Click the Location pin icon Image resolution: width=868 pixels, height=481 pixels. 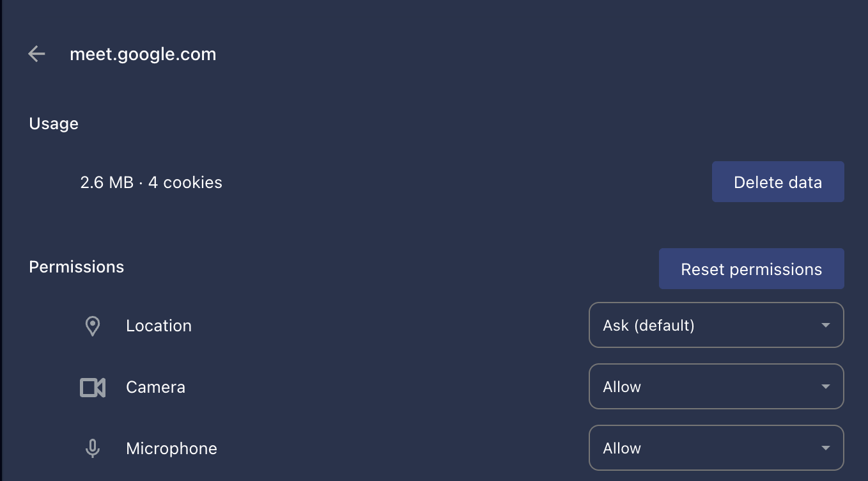coord(93,326)
